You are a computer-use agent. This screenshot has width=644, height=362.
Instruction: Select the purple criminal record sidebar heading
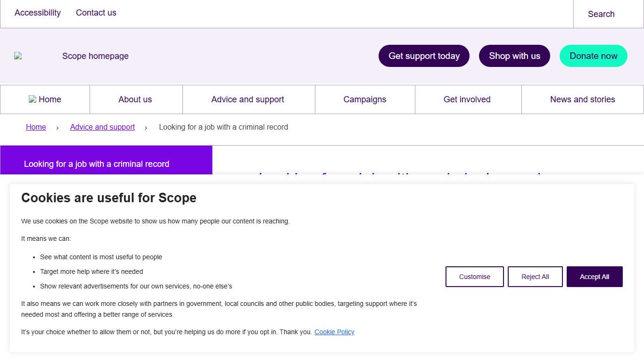(97, 164)
